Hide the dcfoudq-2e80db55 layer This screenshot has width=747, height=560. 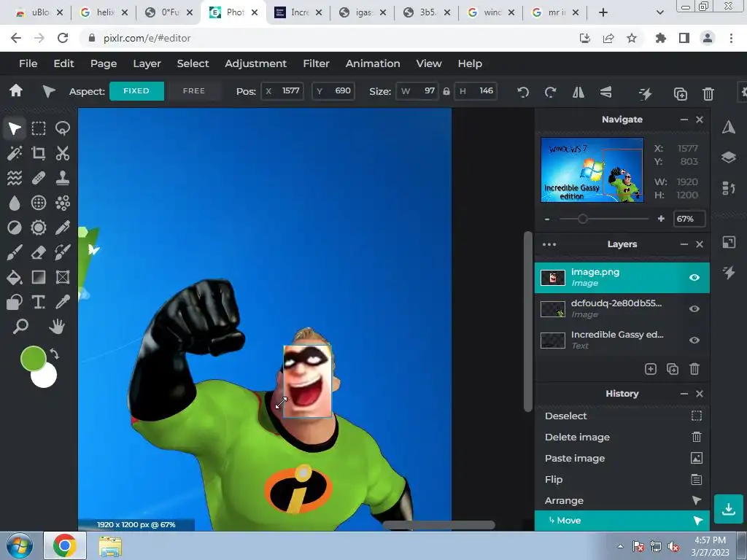[x=694, y=309]
